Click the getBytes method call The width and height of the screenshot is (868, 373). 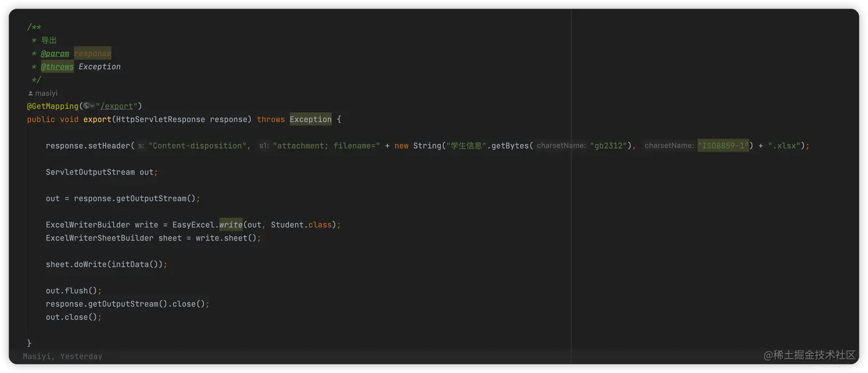pos(510,146)
